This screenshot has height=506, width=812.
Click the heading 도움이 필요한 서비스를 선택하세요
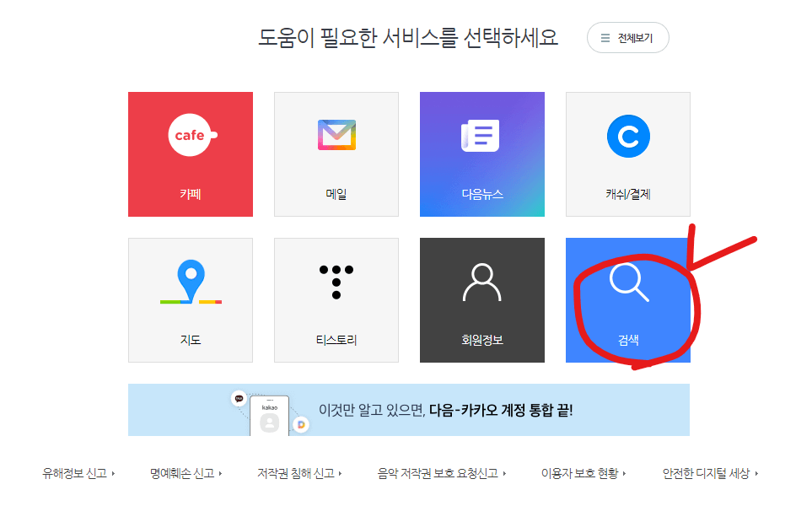coord(408,38)
